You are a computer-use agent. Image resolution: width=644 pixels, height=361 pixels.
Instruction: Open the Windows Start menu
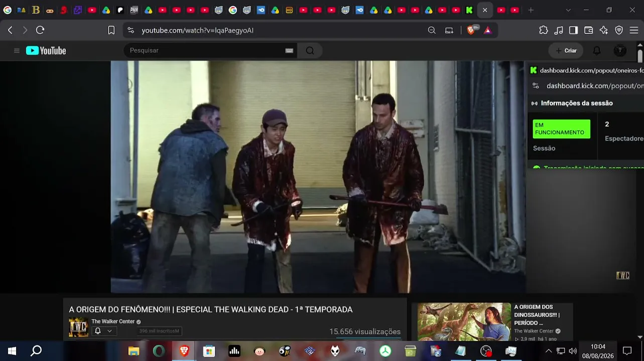coord(12,351)
